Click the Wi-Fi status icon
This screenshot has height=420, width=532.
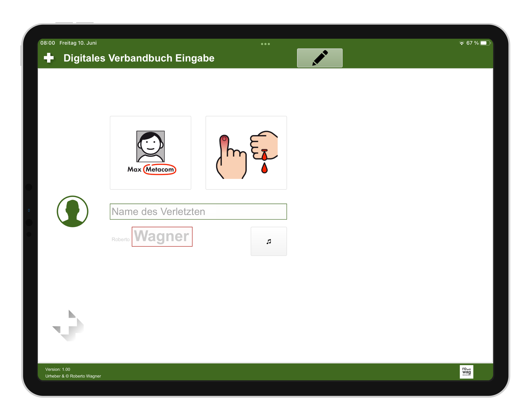tap(461, 43)
